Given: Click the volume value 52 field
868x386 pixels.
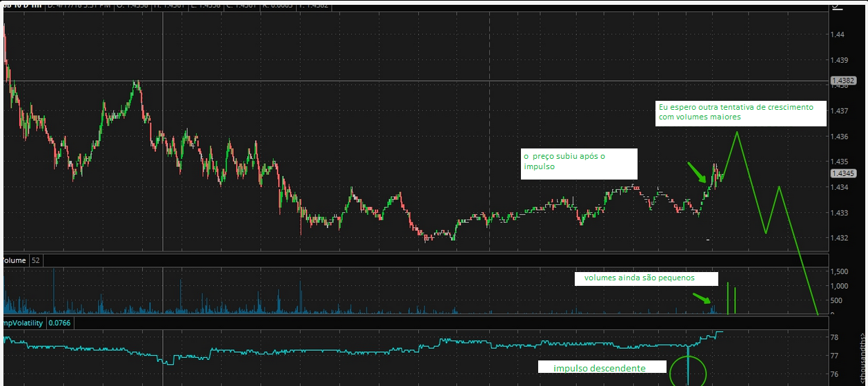Looking at the screenshot, I should tap(36, 260).
